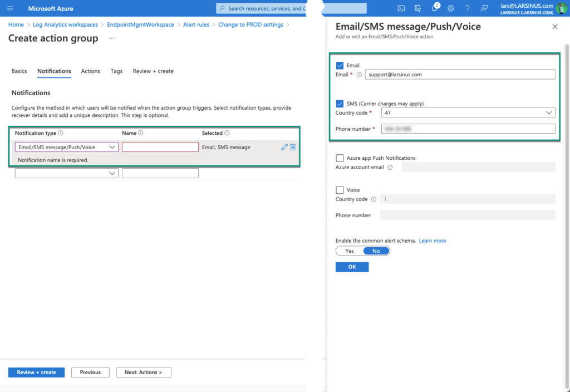Click the search resources box
The image size is (570, 392).
click(291, 8)
